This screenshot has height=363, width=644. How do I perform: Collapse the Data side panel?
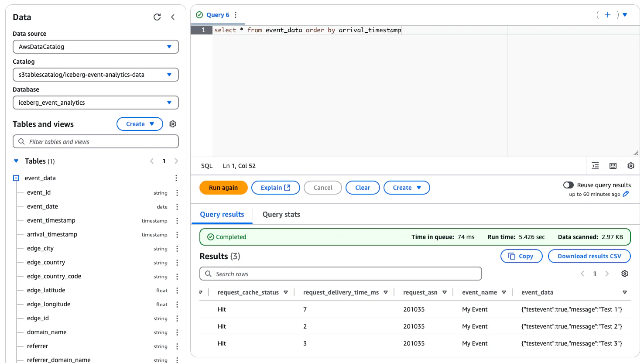click(173, 17)
